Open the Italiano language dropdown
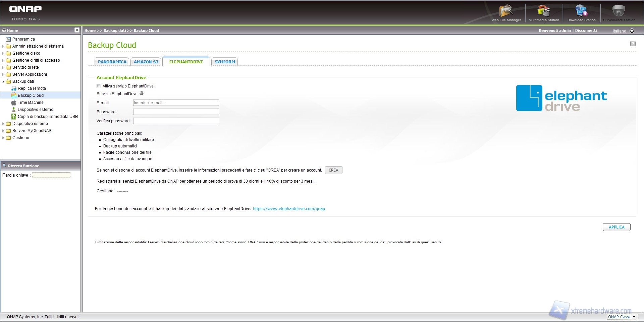 pos(632,31)
